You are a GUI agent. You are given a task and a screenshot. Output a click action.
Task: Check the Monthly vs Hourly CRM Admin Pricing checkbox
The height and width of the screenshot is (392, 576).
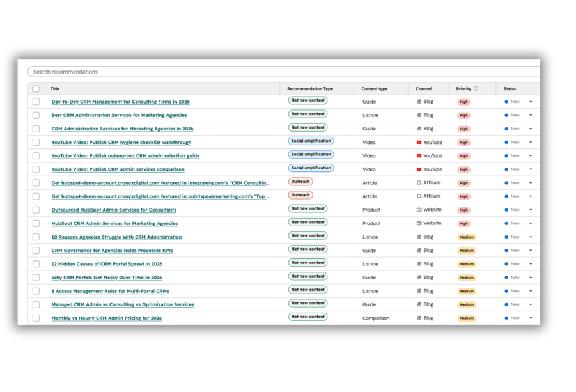coord(36,318)
